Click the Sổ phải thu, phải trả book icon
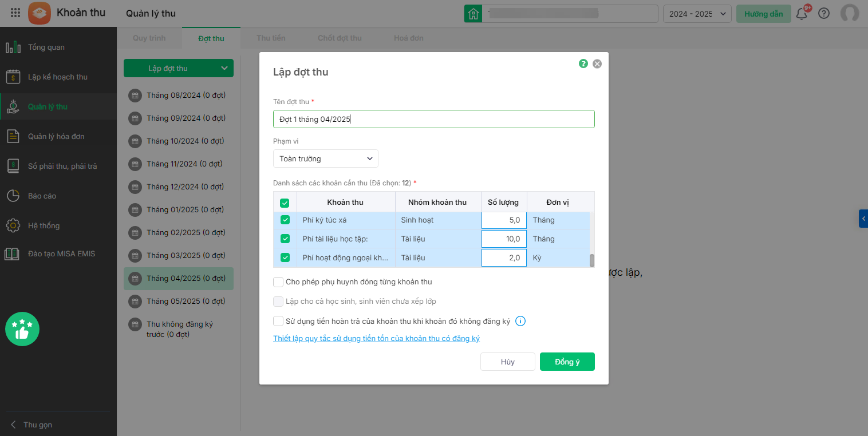Image resolution: width=868 pixels, height=436 pixels. [x=13, y=166]
